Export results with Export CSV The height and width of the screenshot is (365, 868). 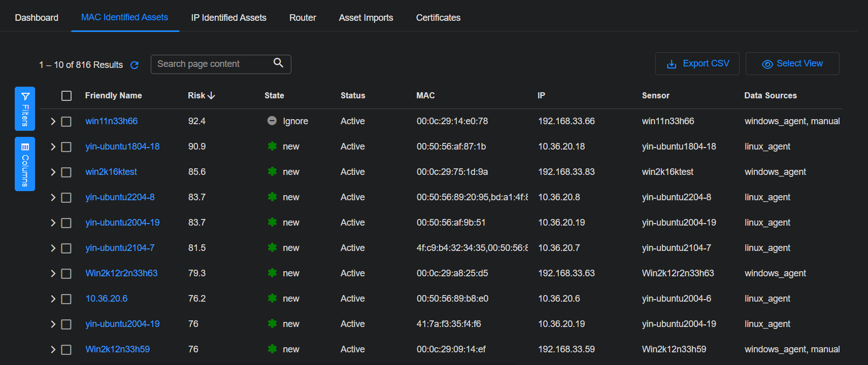697,64
